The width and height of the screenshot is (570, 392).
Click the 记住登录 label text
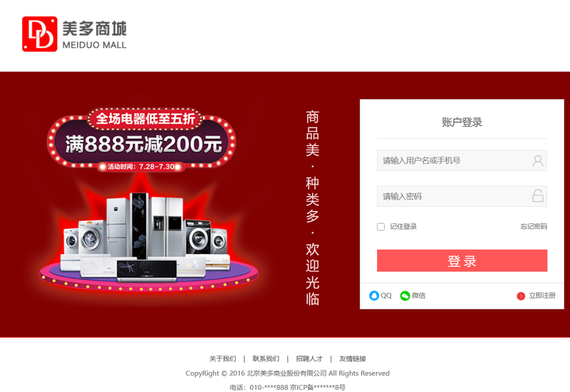point(403,227)
